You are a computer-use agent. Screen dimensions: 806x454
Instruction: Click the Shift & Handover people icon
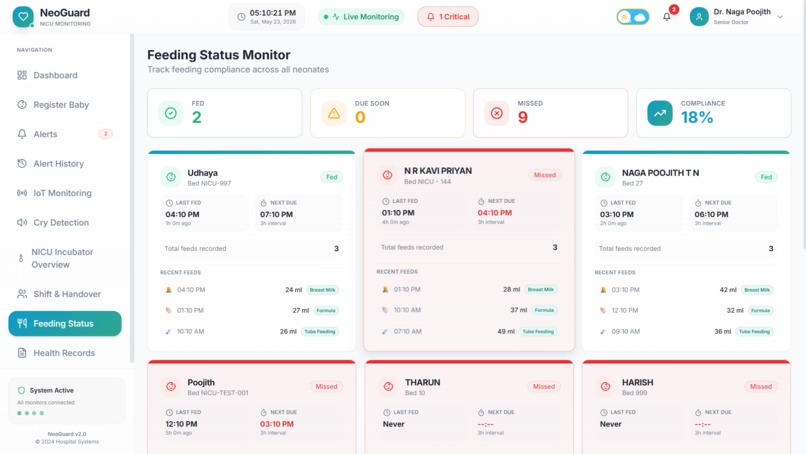pyautogui.click(x=22, y=294)
